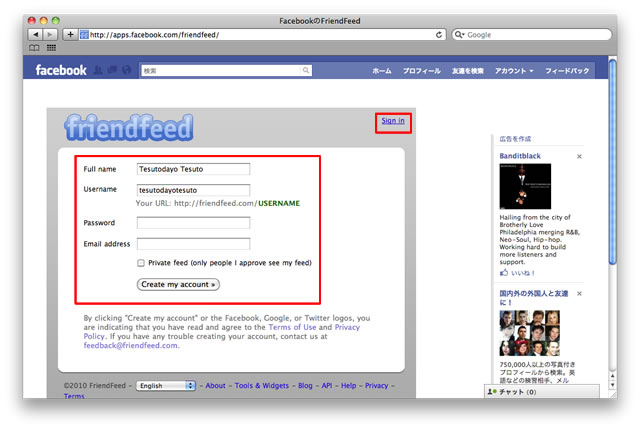Open the English language dropdown
The width and height of the screenshot is (640, 430).
click(x=166, y=386)
